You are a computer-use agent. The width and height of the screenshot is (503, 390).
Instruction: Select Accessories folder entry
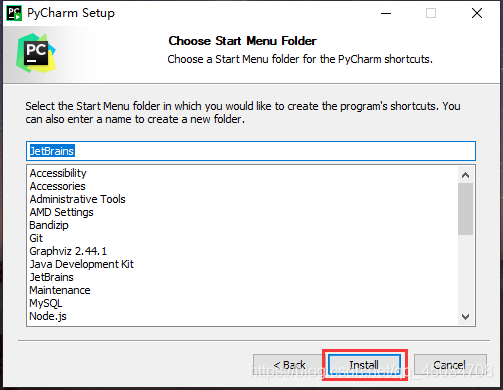tap(58, 186)
